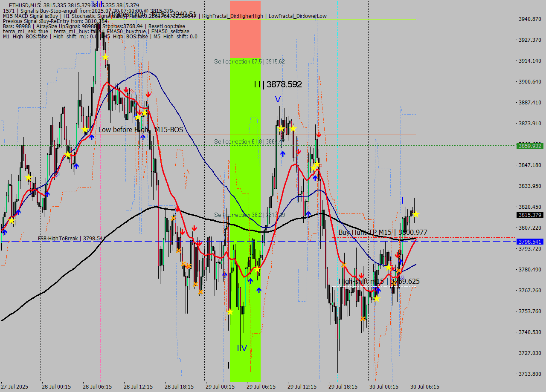Image resolution: width=546 pixels, height=392 pixels.
Task: Select the 29 Jul 06:15 time axis label
Action: (x=261, y=387)
